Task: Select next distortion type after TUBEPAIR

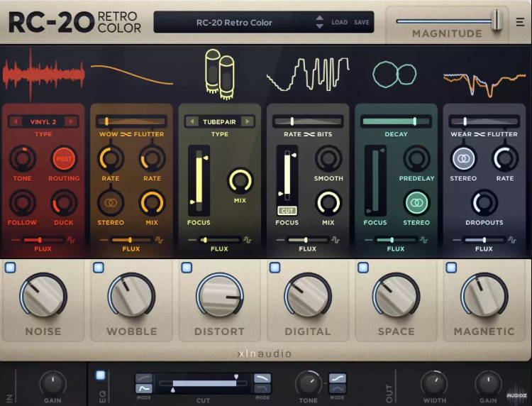Action: tap(248, 121)
